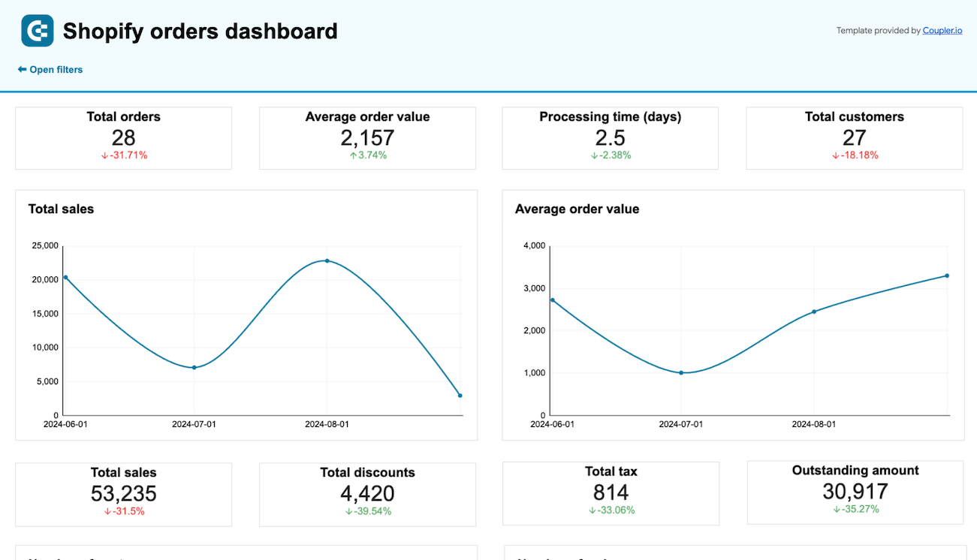The height and width of the screenshot is (560, 977).
Task: Select the Total tax summary card
Action: (611, 493)
